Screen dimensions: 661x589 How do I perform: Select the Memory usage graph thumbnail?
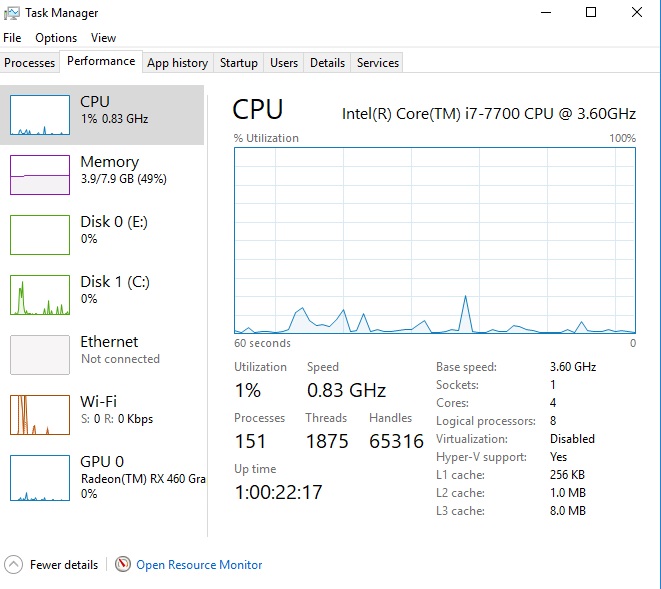pyautogui.click(x=40, y=174)
